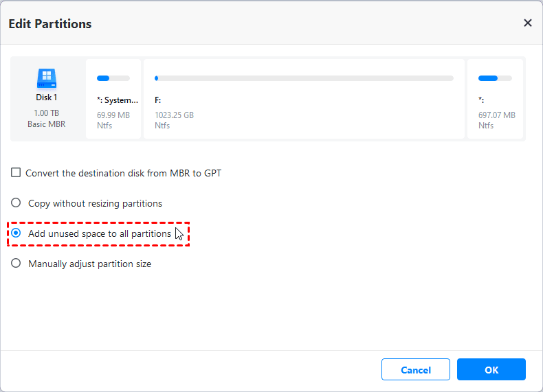Click the 69.99 MB size label
543x392 pixels.
(x=113, y=115)
